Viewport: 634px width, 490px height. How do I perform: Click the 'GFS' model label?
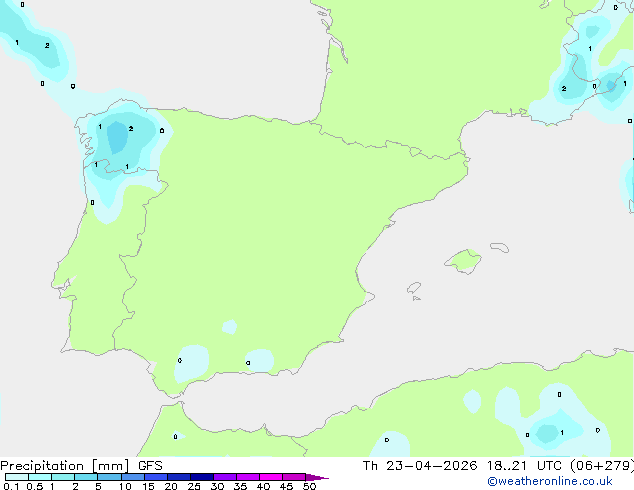tap(150, 466)
